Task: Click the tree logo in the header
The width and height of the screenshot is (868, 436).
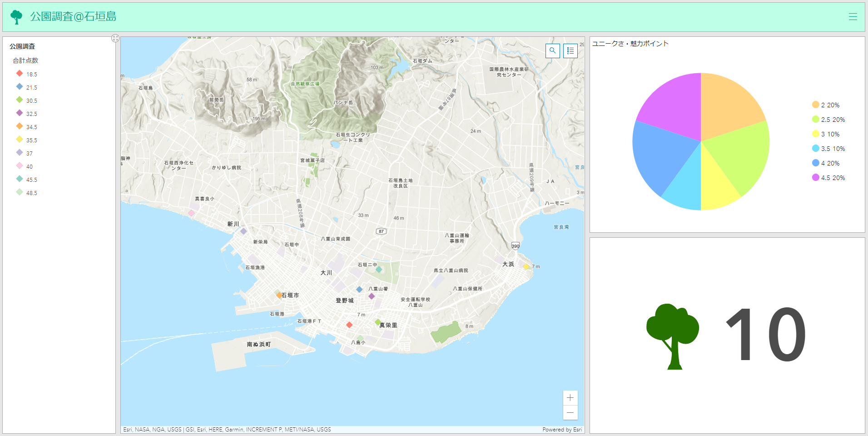Action: pos(17,16)
